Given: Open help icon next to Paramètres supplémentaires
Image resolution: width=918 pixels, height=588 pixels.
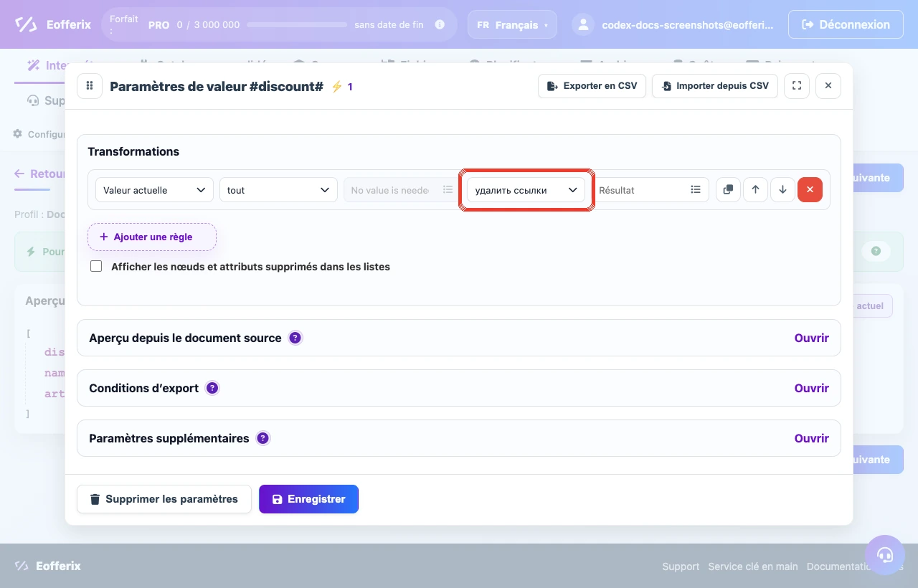Looking at the screenshot, I should point(262,438).
